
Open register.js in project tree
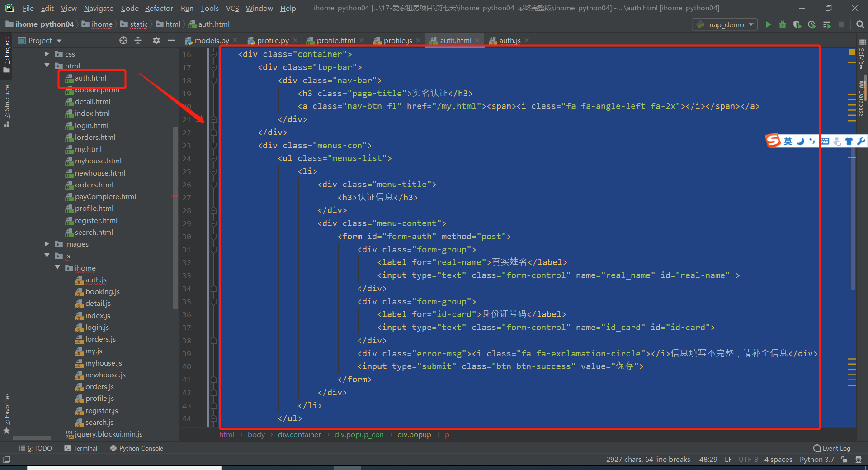[x=101, y=410]
